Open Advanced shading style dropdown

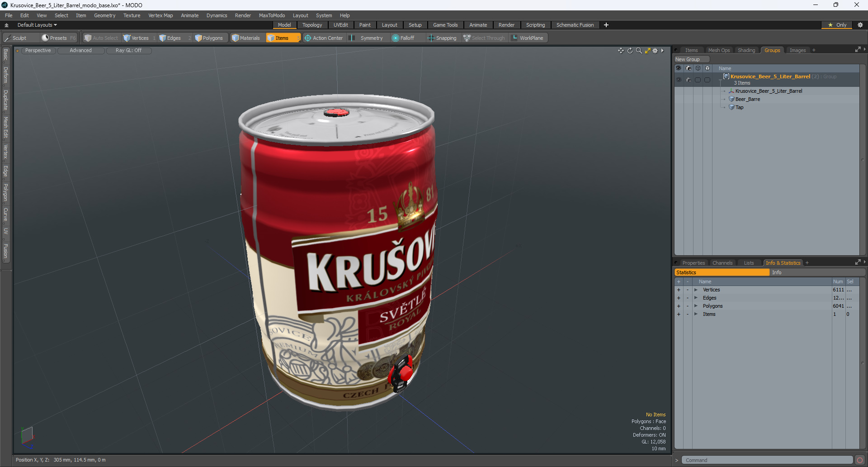(80, 51)
